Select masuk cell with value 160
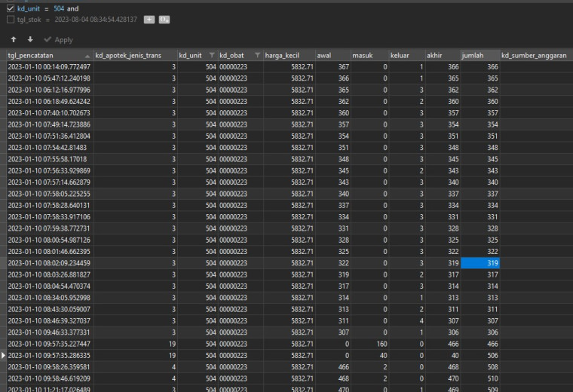 (370, 344)
